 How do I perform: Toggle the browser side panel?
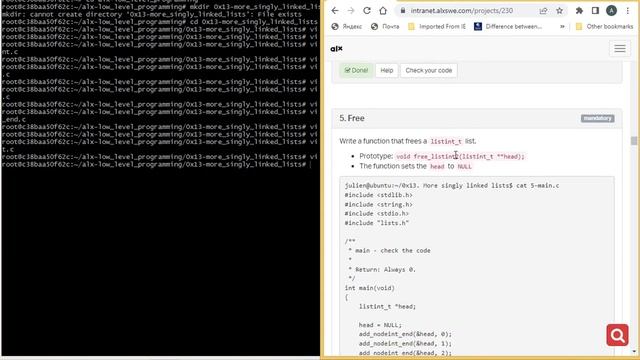coord(595,11)
